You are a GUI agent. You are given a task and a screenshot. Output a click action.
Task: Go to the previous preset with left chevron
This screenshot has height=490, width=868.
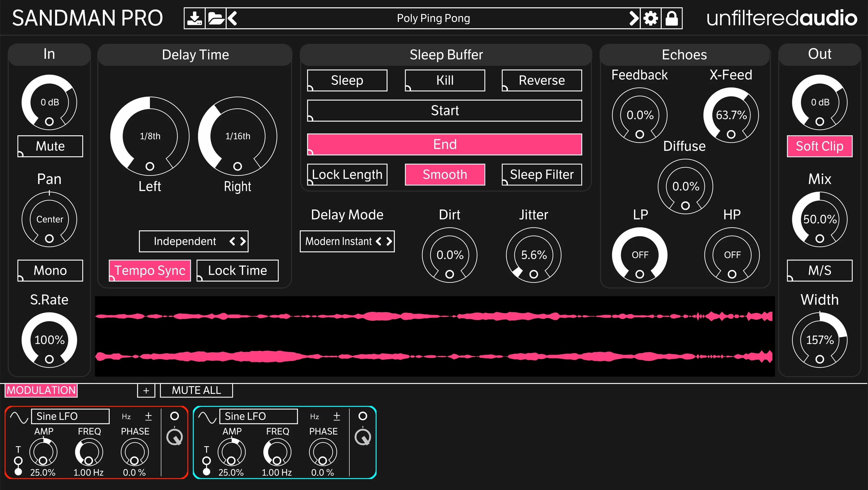tap(232, 18)
